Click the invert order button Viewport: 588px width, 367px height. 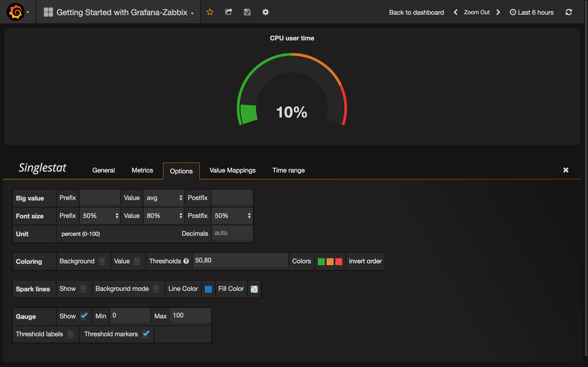365,261
